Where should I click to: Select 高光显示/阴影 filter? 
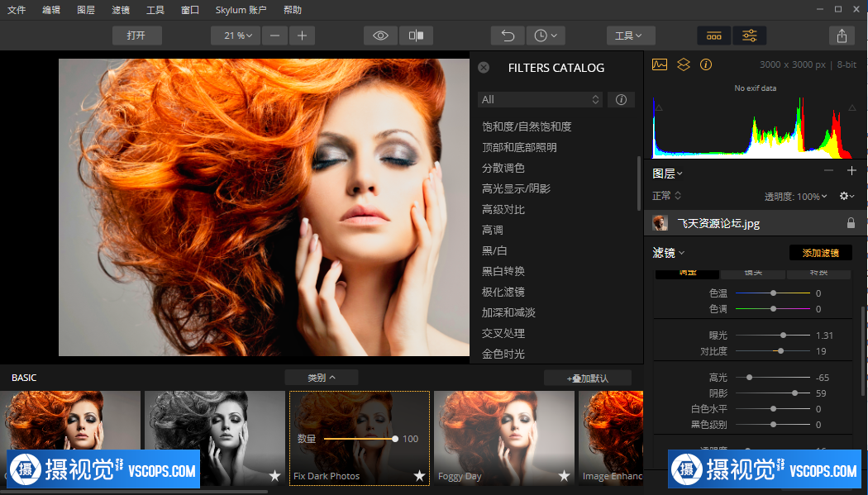[x=516, y=188]
